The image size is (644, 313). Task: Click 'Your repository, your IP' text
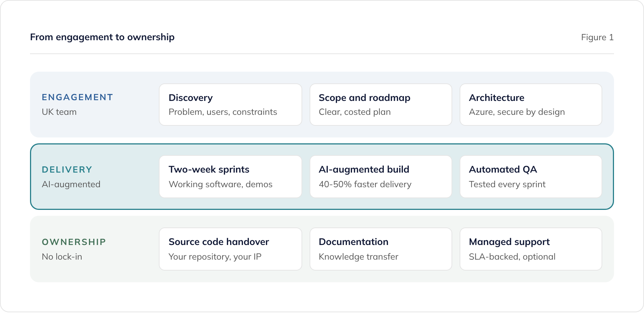(215, 257)
